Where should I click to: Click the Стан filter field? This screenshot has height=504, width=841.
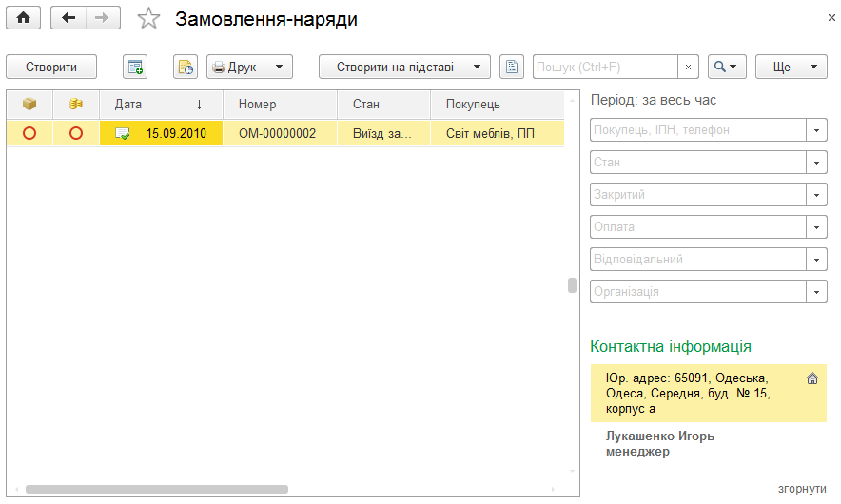(x=697, y=163)
